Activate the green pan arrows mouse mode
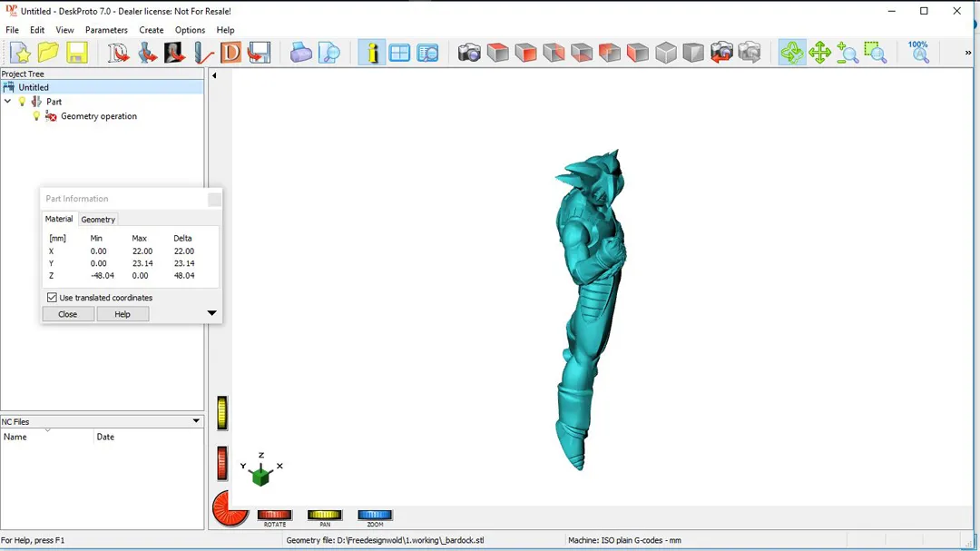This screenshot has width=980, height=551. click(820, 53)
